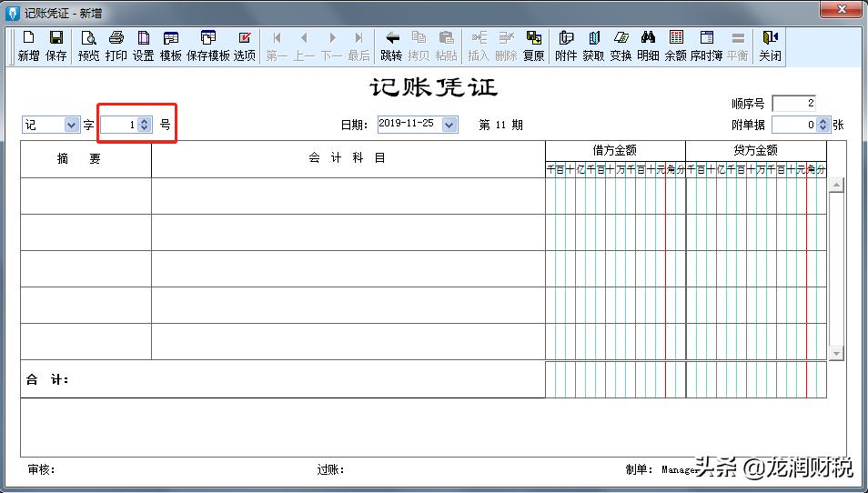
Task: Click the 拷贝 copy icon
Action: coord(419,45)
